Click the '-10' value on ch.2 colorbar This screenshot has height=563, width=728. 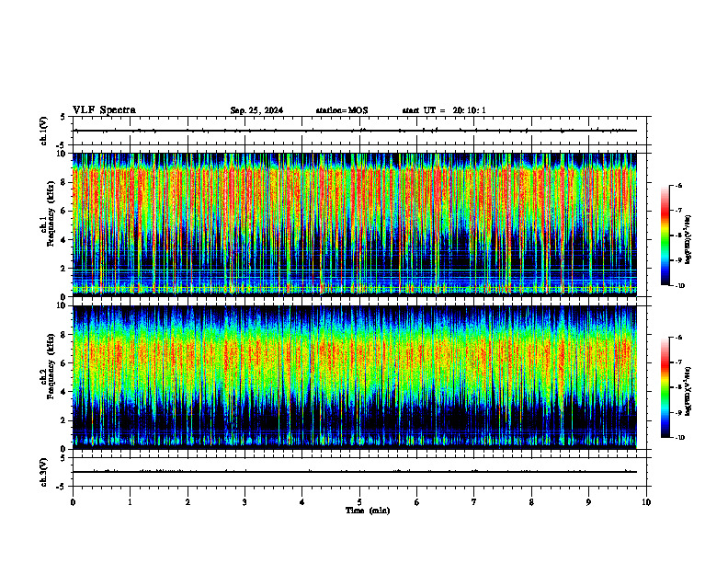(x=679, y=438)
